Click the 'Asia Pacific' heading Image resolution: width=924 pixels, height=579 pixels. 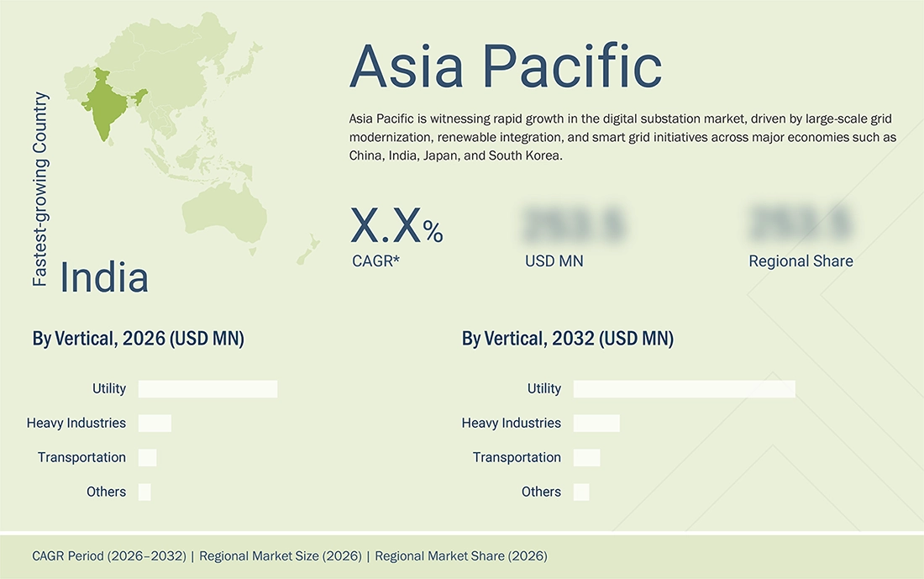(506, 66)
